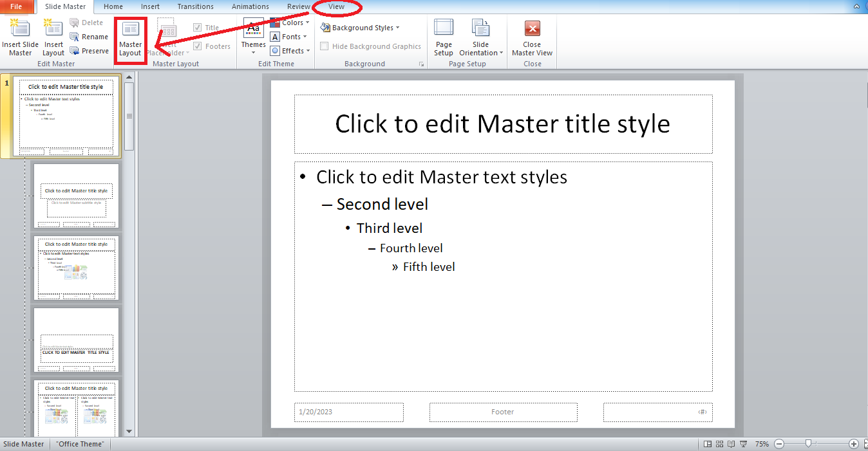Open the File menu
Viewport: 868px width, 451px height.
point(17,6)
